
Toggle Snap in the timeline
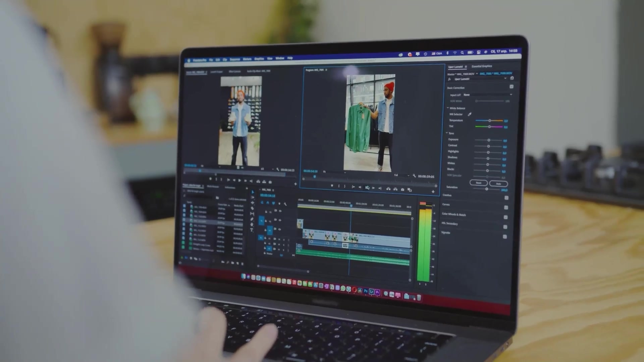[268, 202]
